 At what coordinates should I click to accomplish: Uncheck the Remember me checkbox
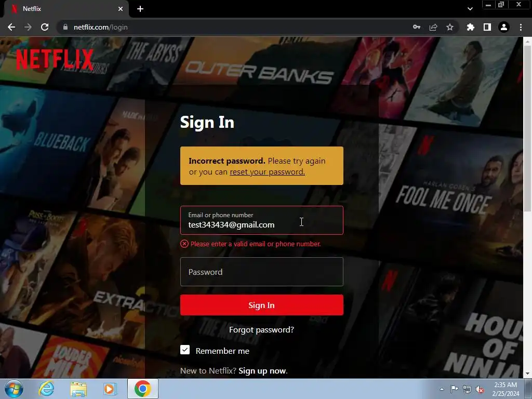(185, 350)
